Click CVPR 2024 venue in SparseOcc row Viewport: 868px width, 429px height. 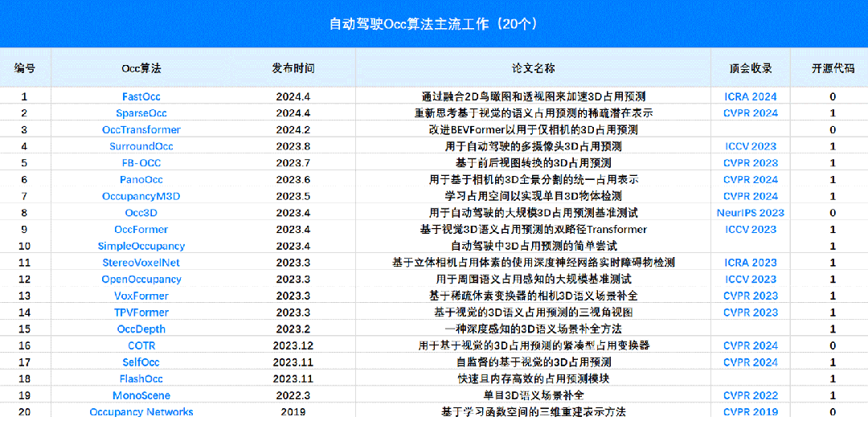pyautogui.click(x=751, y=113)
